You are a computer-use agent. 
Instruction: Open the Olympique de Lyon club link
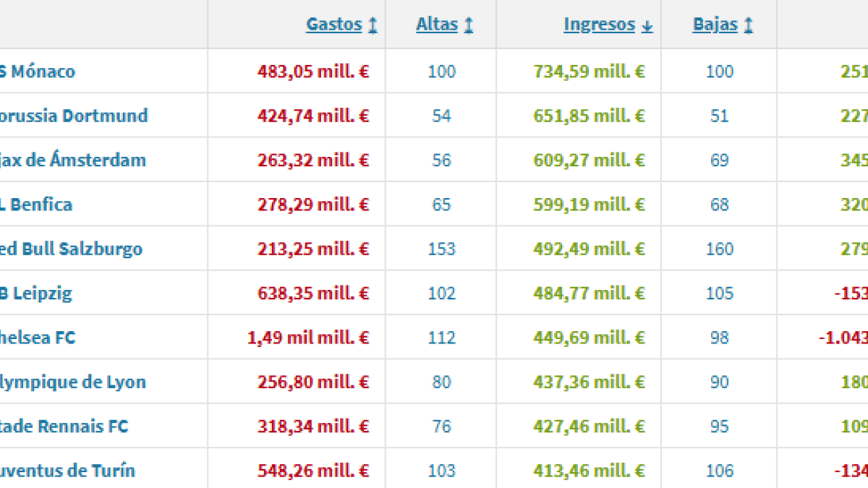coord(73,382)
